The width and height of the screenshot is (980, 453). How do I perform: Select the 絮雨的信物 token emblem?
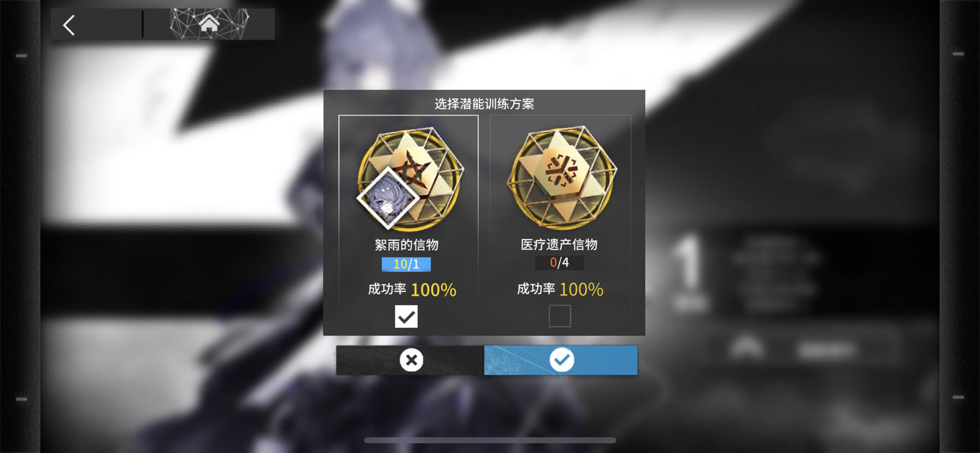pyautogui.click(x=410, y=178)
